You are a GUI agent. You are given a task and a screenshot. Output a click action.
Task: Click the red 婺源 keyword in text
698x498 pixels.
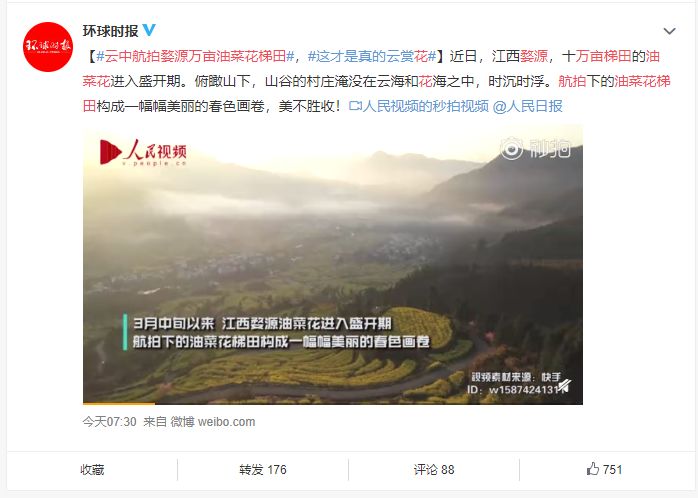[x=534, y=56]
